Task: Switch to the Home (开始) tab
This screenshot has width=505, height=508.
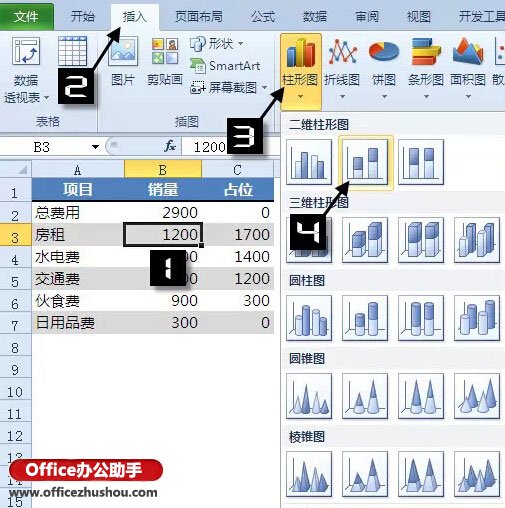Action: point(82,16)
